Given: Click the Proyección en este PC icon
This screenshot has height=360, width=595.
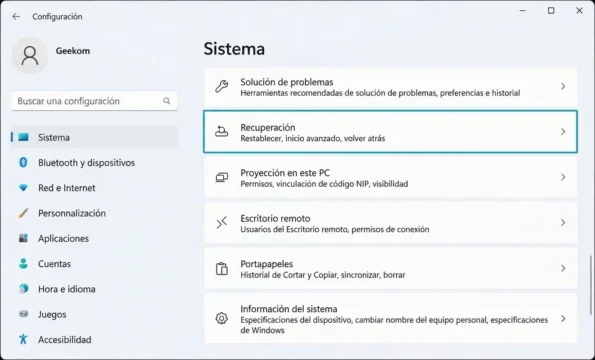Looking at the screenshot, I should point(222,177).
